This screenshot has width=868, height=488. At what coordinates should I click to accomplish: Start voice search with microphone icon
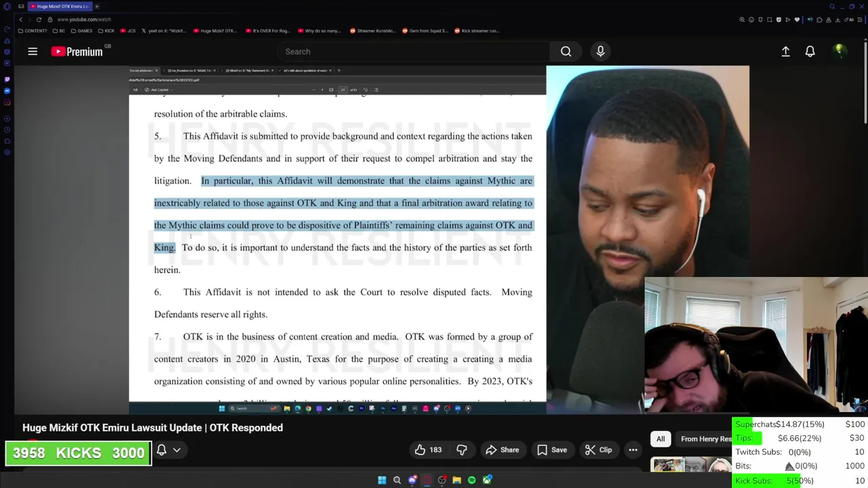[600, 52]
